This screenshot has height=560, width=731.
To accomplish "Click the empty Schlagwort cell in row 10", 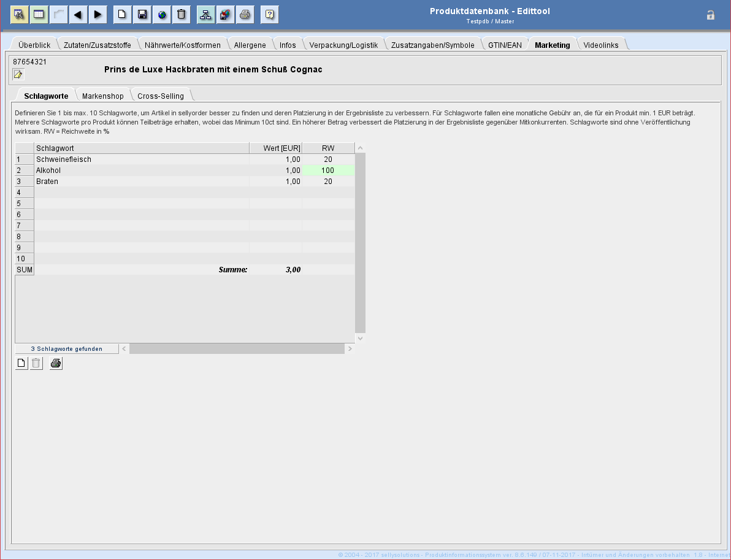I will (142, 258).
